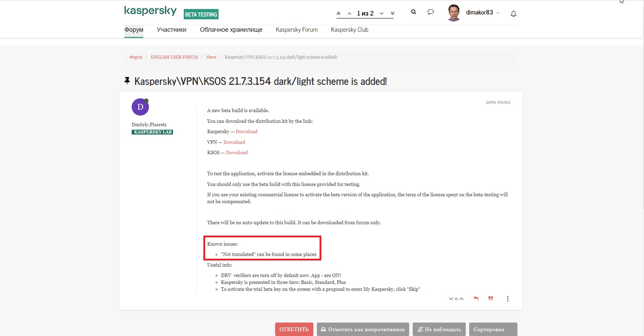Open Облачное хранилище tab
This screenshot has height=336, width=644.
point(231,30)
